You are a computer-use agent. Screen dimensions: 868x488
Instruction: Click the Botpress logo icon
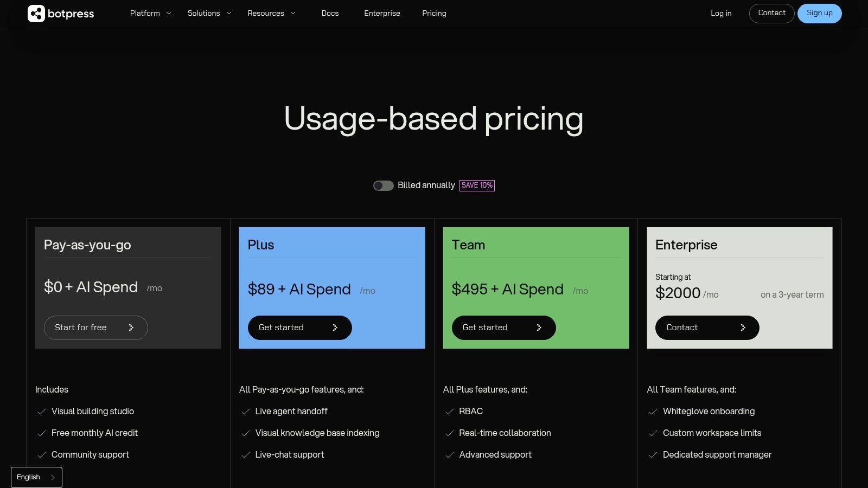(x=36, y=14)
